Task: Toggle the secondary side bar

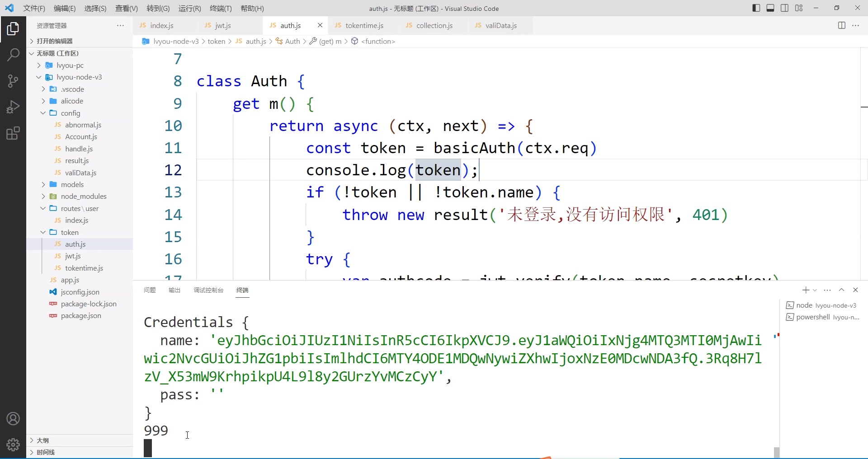Action: [x=785, y=8]
